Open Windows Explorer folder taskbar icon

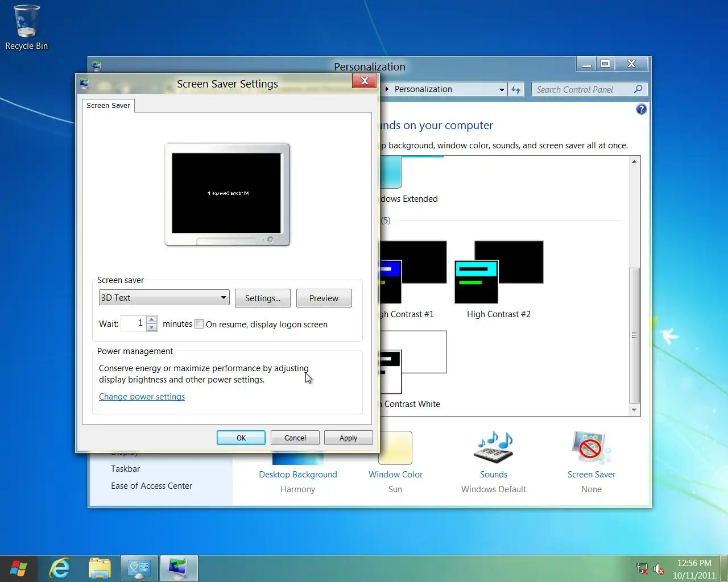[x=100, y=568]
